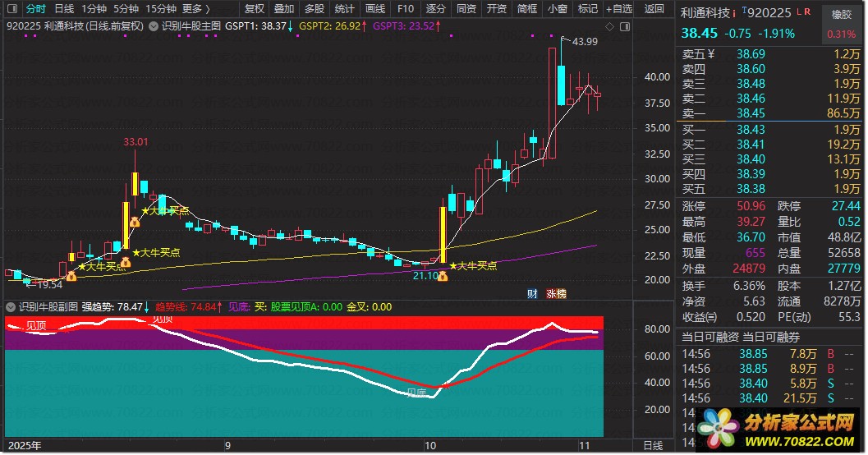The width and height of the screenshot is (868, 455).
Task: Open F10 company information
Action: coord(405,9)
